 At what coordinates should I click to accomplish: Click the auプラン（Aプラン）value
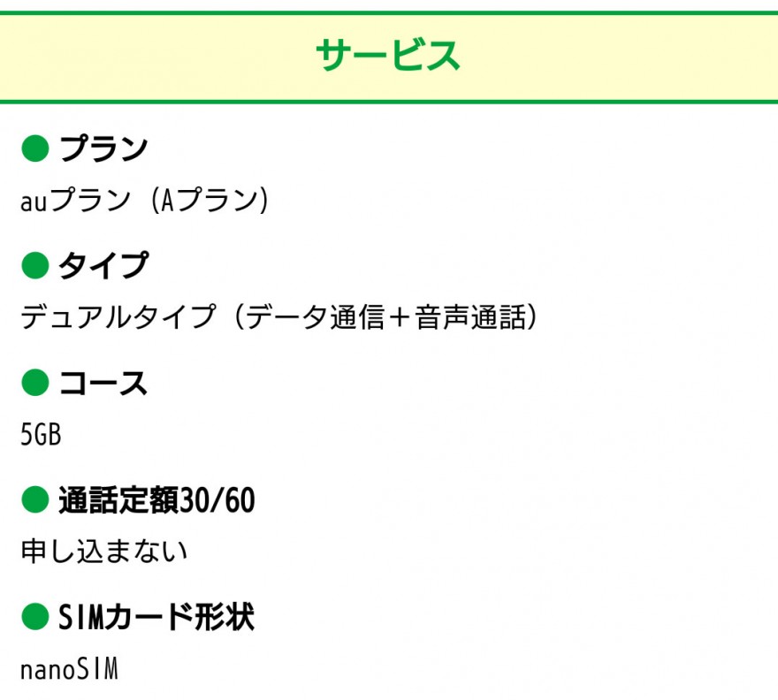pyautogui.click(x=144, y=201)
